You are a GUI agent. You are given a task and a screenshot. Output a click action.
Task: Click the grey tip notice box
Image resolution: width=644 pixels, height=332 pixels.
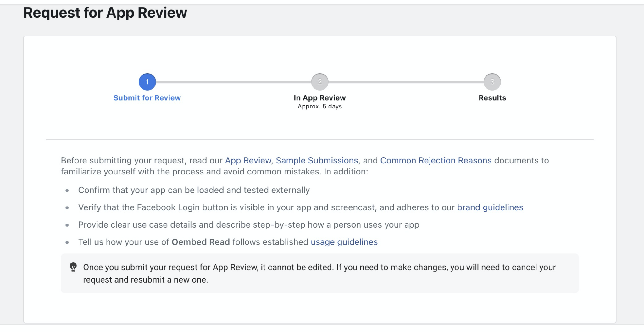click(x=319, y=273)
